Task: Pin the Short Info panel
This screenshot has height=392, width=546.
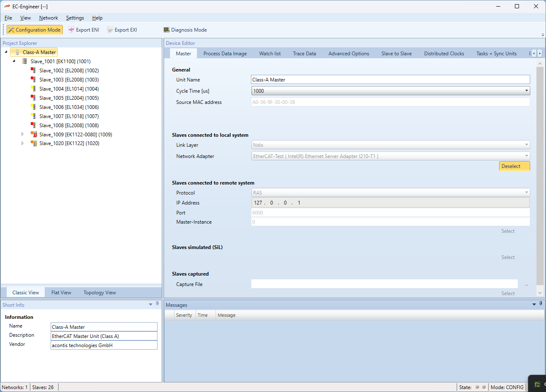Action: click(x=157, y=304)
